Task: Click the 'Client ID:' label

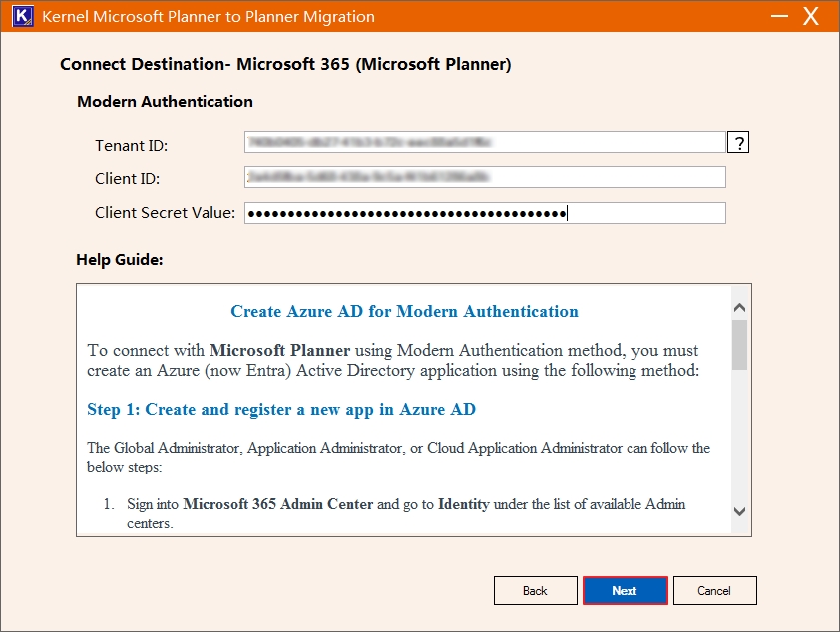Action: tap(127, 179)
